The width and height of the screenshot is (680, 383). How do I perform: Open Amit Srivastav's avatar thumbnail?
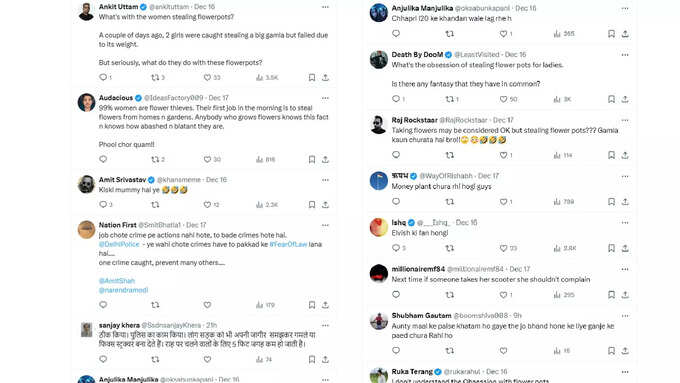86,184
